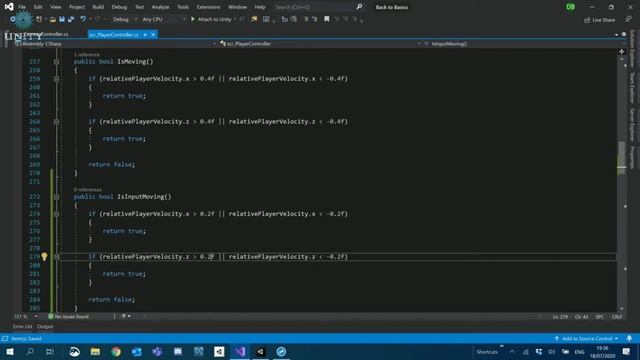Open the Windows action center icon
The width and height of the screenshot is (640, 360).
point(626,351)
